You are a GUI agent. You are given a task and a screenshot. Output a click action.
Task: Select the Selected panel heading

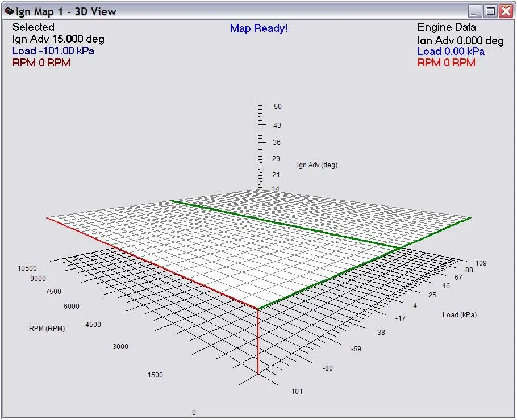[x=33, y=27]
